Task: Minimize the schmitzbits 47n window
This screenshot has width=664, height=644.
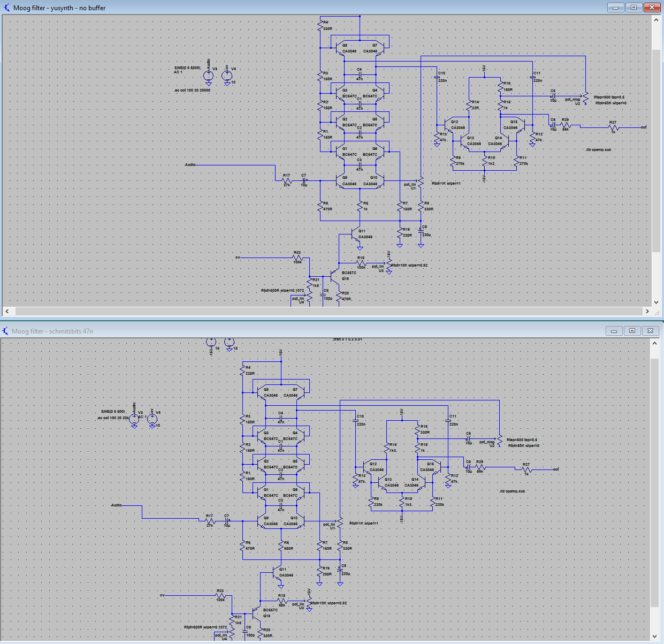Action: (613, 331)
